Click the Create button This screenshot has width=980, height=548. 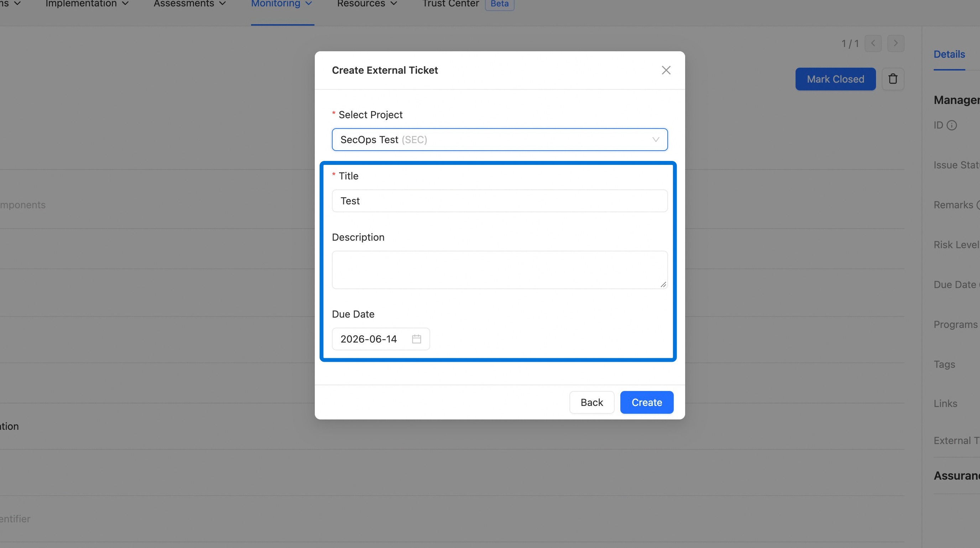(x=647, y=402)
